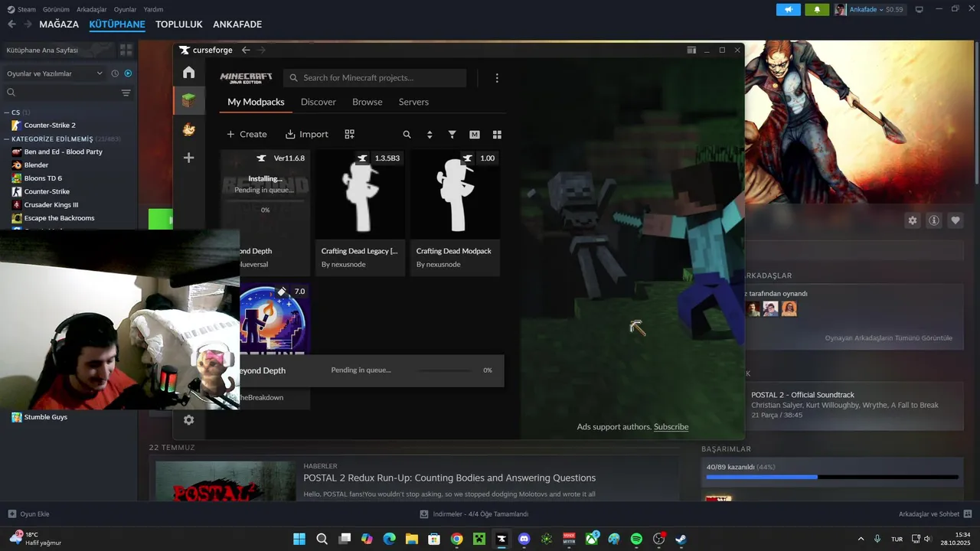Select the chicken game icon in CurseForge sidebar
Viewport: 980px width, 551px height.
tap(188, 129)
